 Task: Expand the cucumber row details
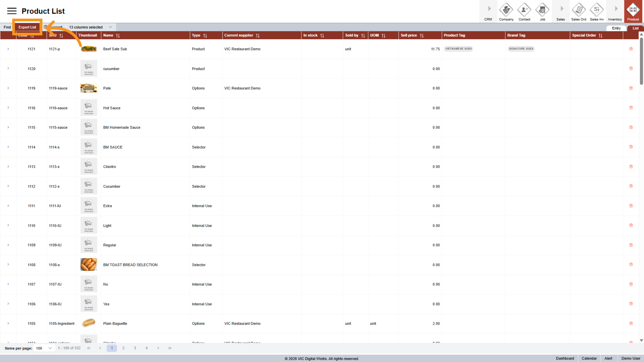coord(8,69)
